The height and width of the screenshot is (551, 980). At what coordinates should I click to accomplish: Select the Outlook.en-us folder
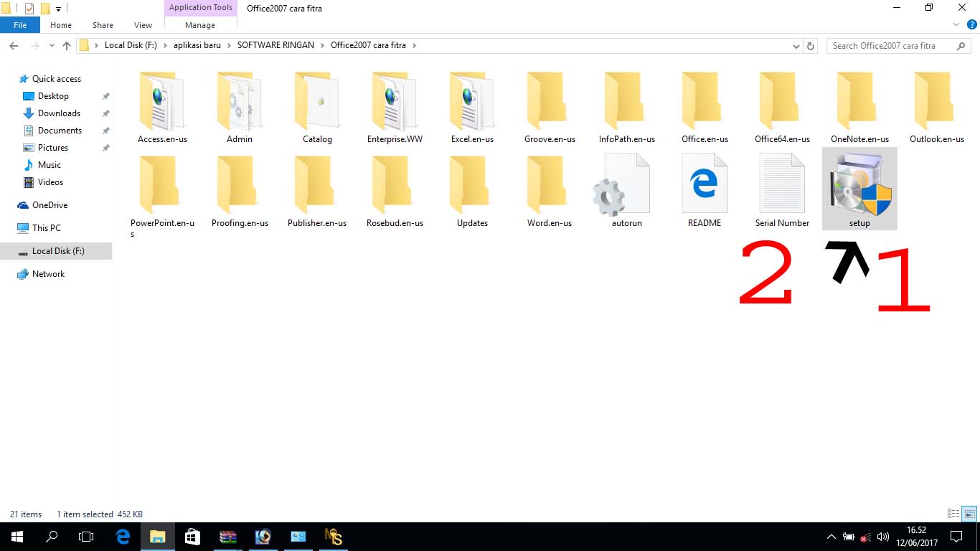(937, 108)
